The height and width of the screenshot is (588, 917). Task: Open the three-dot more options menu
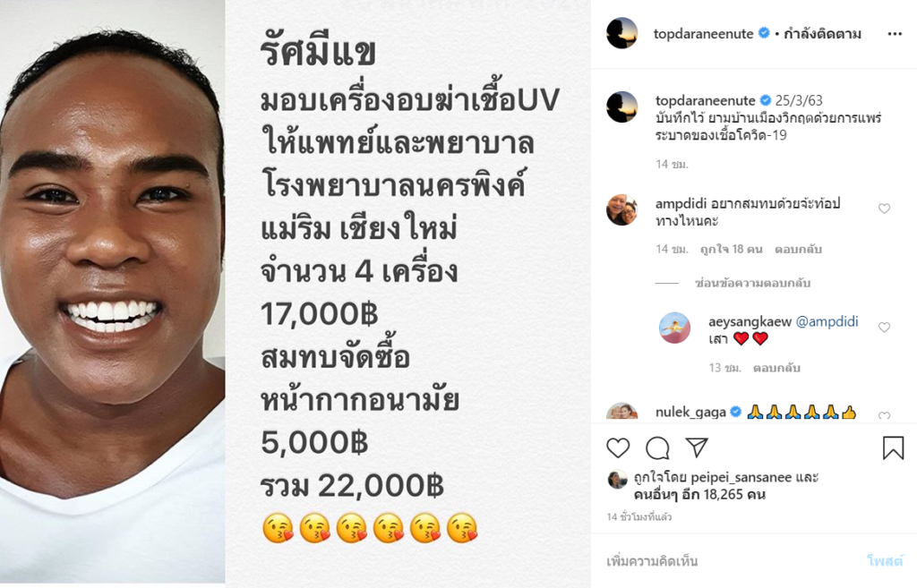[x=895, y=34]
